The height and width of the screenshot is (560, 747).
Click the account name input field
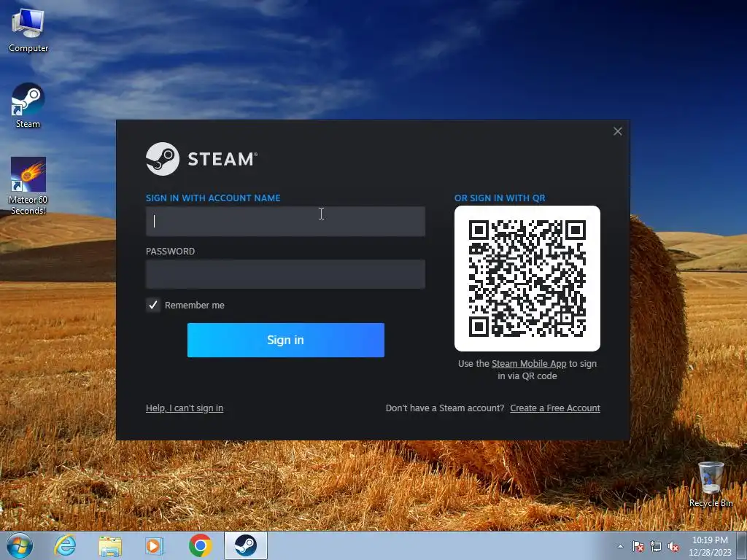click(285, 221)
